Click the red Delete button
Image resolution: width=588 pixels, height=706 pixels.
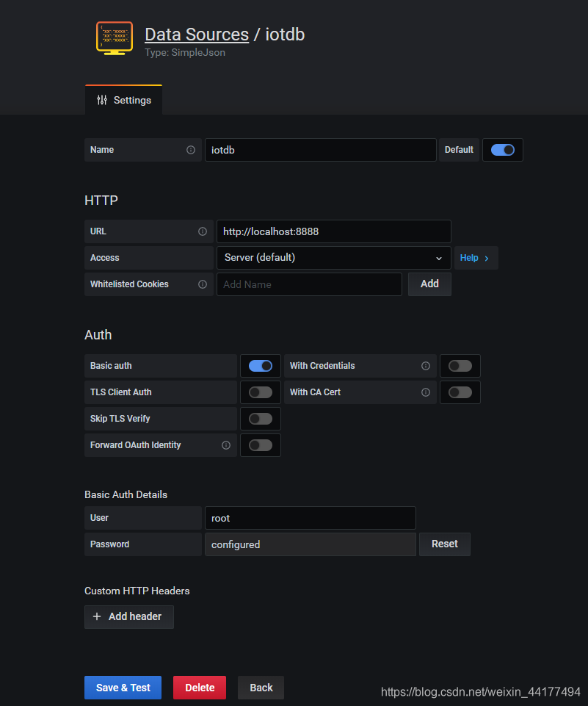(200, 688)
